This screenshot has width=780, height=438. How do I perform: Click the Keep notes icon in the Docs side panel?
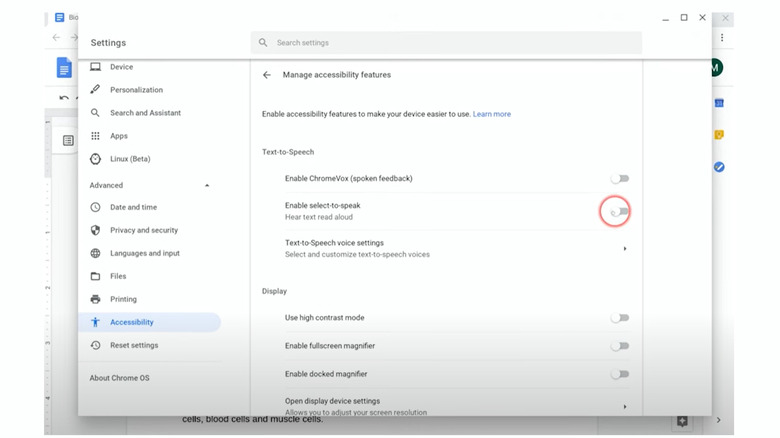point(719,135)
